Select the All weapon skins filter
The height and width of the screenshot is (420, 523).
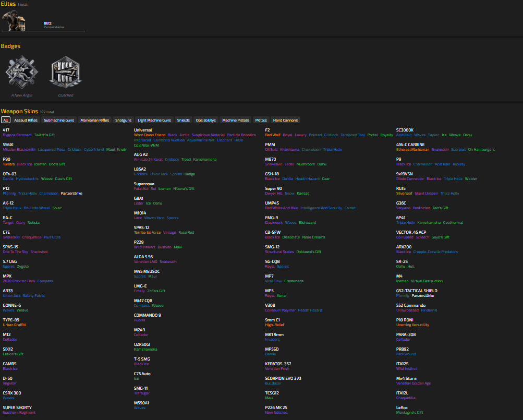tap(6, 120)
